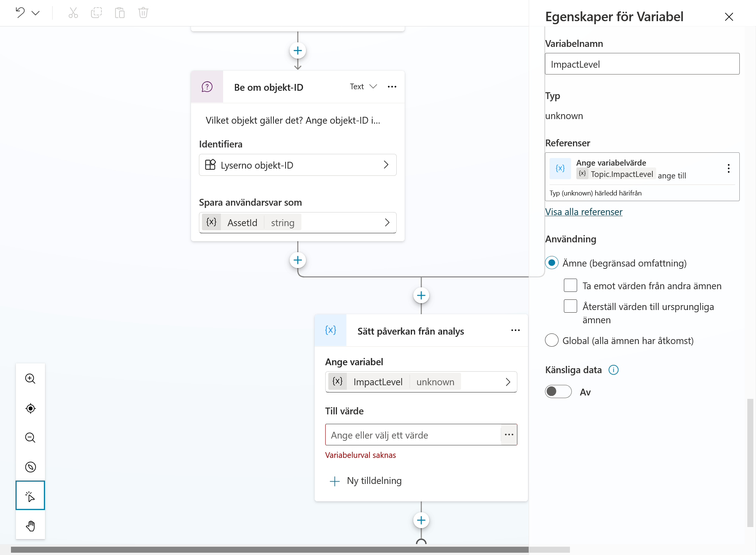Add node above Sätt påverkan från analys
The image size is (756, 555).
pos(421,295)
